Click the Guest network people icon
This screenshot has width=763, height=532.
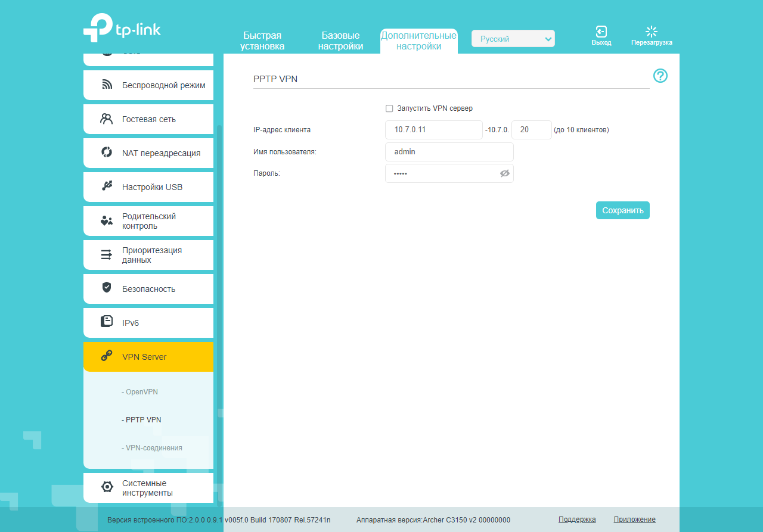coord(107,119)
